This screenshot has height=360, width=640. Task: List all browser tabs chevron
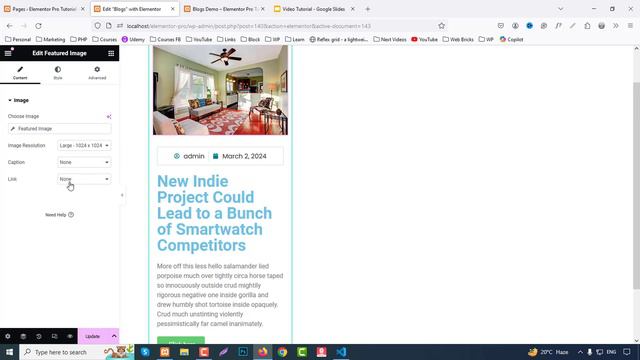[560, 9]
